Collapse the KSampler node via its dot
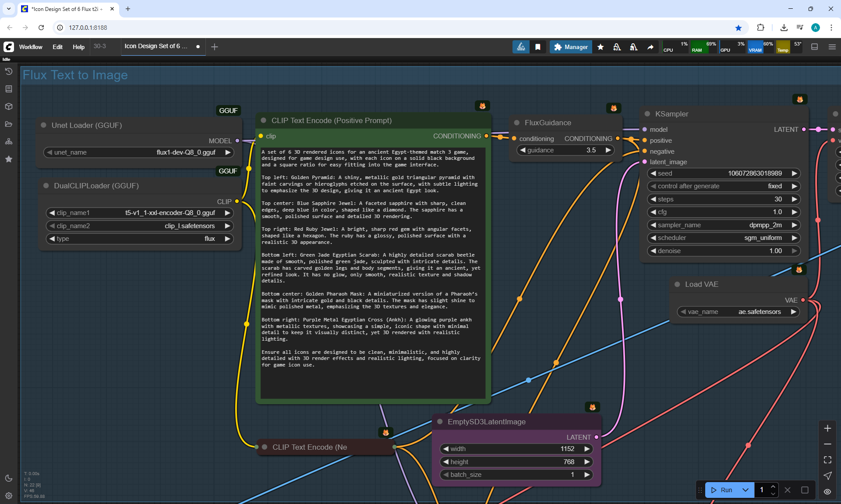The height and width of the screenshot is (504, 841). point(647,114)
